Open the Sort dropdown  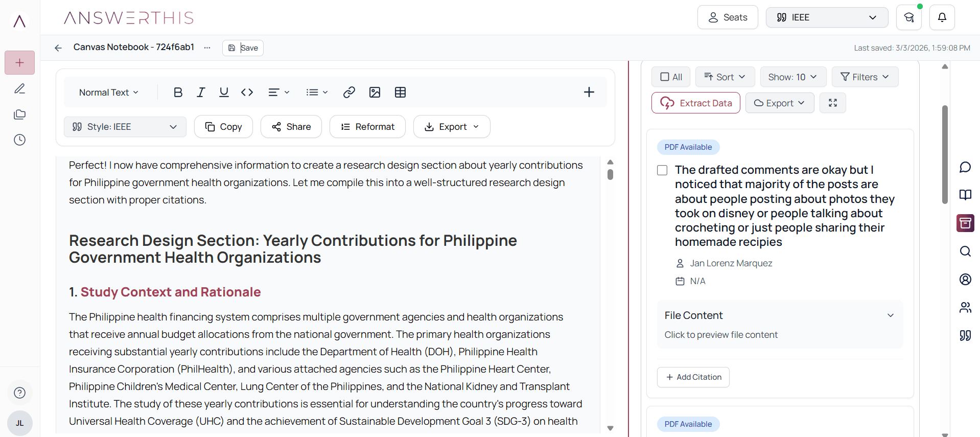[x=725, y=77]
